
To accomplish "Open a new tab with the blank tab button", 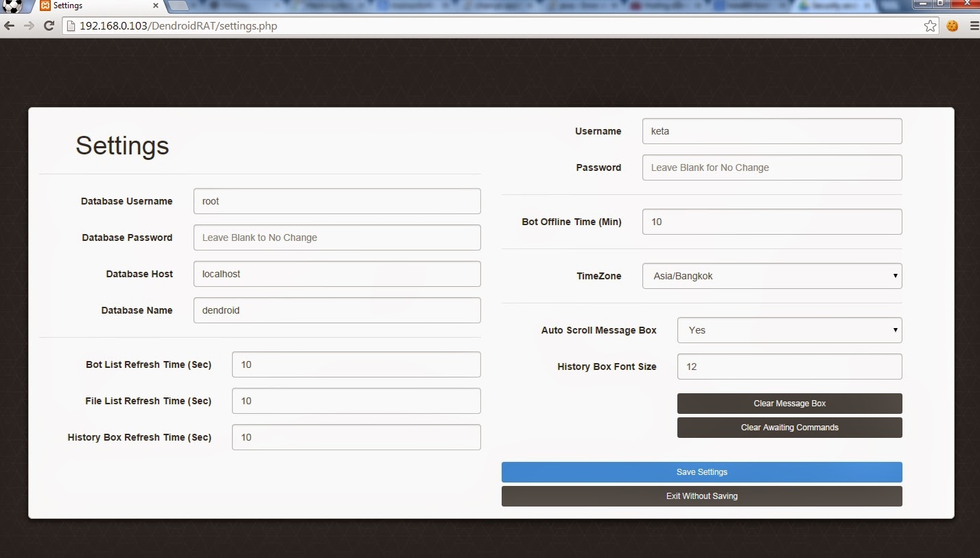I will point(178,6).
